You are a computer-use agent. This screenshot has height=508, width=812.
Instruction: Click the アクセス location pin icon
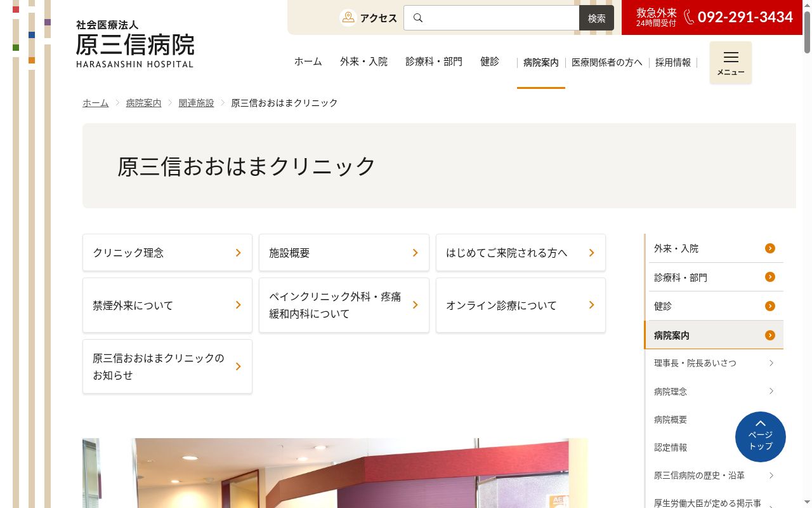[x=348, y=18]
